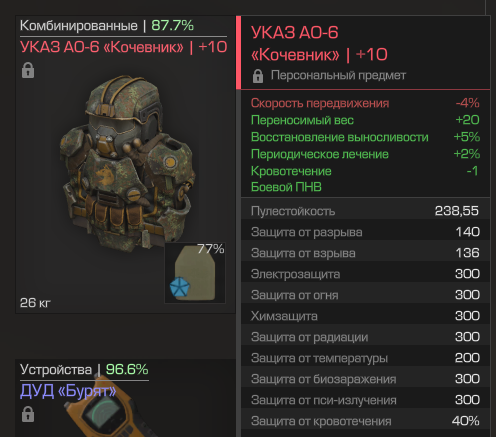Select the armor plate slot showing 77%

(195, 273)
